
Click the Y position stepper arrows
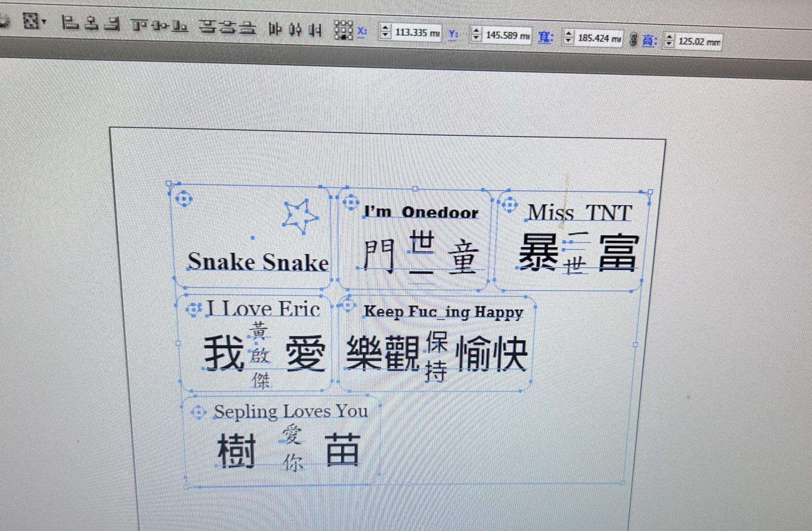476,34
